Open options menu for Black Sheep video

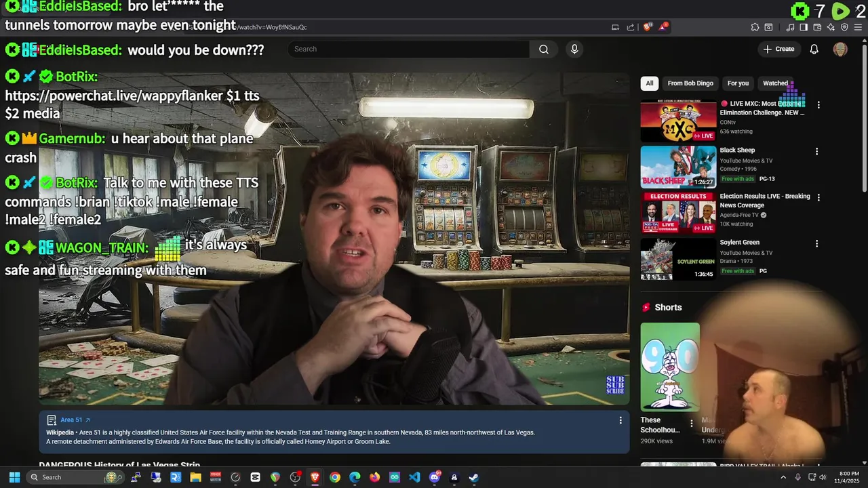coord(816,151)
